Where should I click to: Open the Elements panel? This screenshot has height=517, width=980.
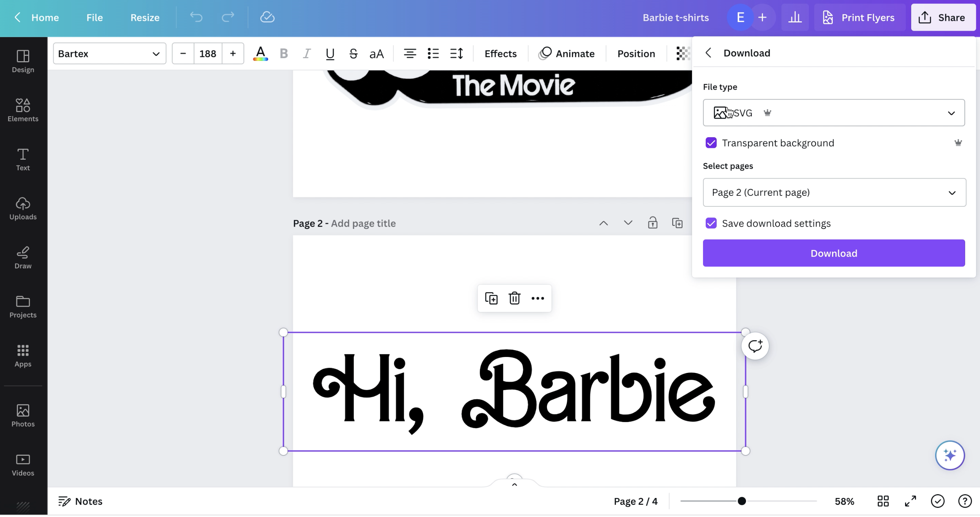(22, 110)
